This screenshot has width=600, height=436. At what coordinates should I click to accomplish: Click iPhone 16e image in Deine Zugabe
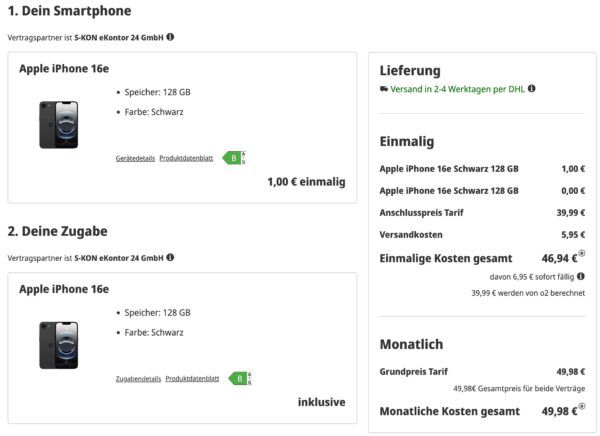(58, 345)
